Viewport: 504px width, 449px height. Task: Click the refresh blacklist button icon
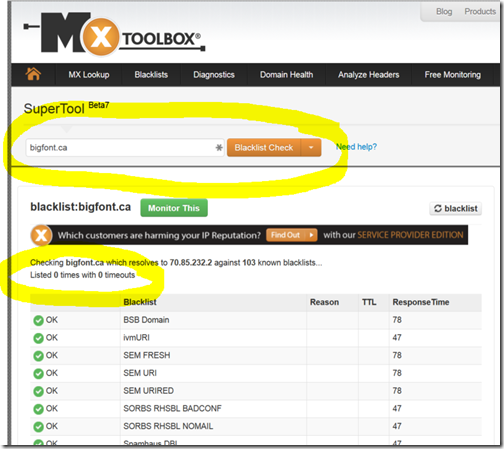tap(437, 209)
